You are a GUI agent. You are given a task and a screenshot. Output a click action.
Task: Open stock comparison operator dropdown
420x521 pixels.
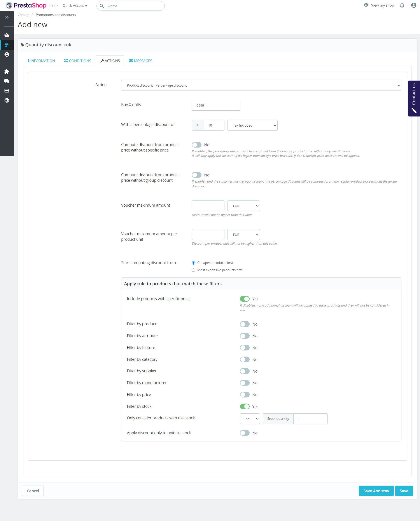(x=250, y=419)
